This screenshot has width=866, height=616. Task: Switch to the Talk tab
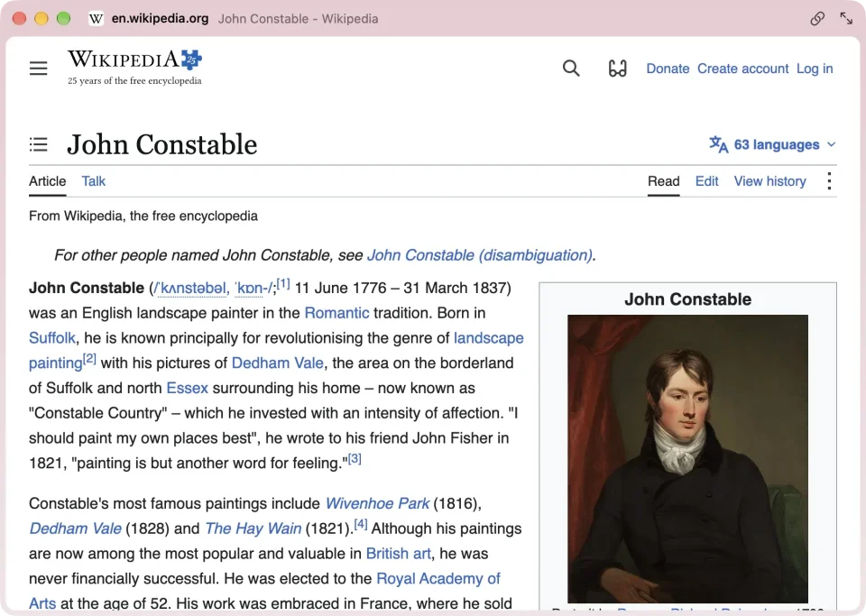pos(93,181)
